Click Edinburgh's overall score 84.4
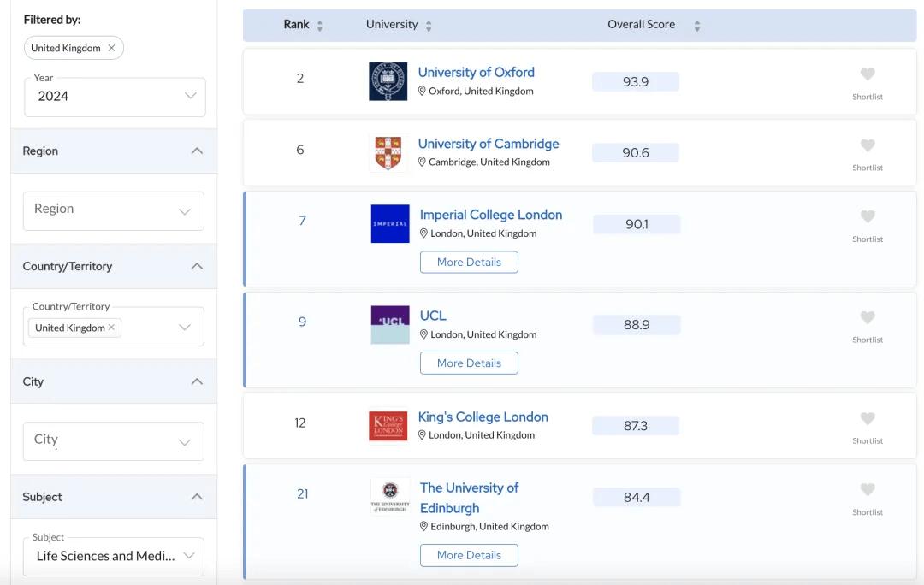The width and height of the screenshot is (924, 585). tap(637, 497)
